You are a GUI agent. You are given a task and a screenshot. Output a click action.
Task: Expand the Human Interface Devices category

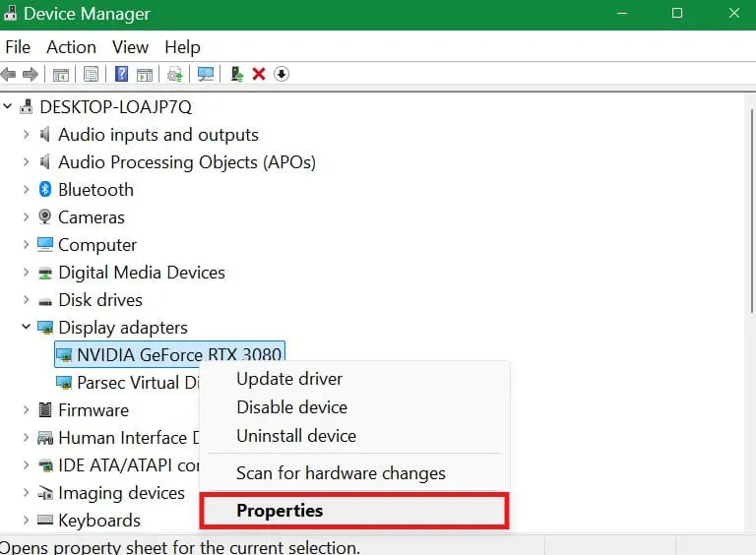coord(26,437)
